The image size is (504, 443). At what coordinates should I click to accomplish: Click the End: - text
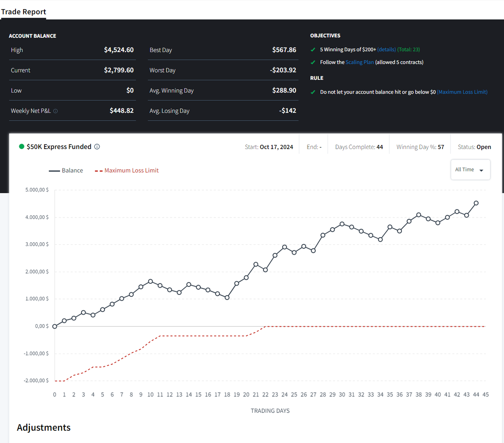[314, 147]
